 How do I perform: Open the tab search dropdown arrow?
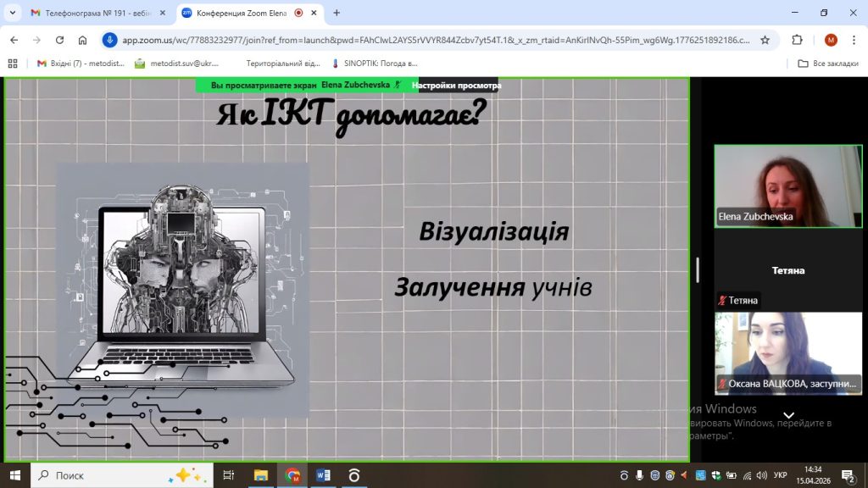[13, 13]
